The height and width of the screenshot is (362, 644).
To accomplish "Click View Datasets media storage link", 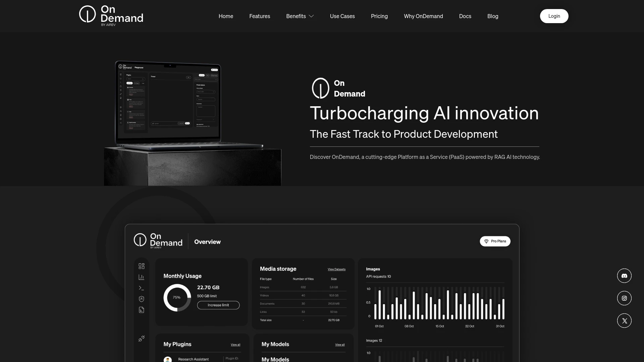I will (x=336, y=269).
